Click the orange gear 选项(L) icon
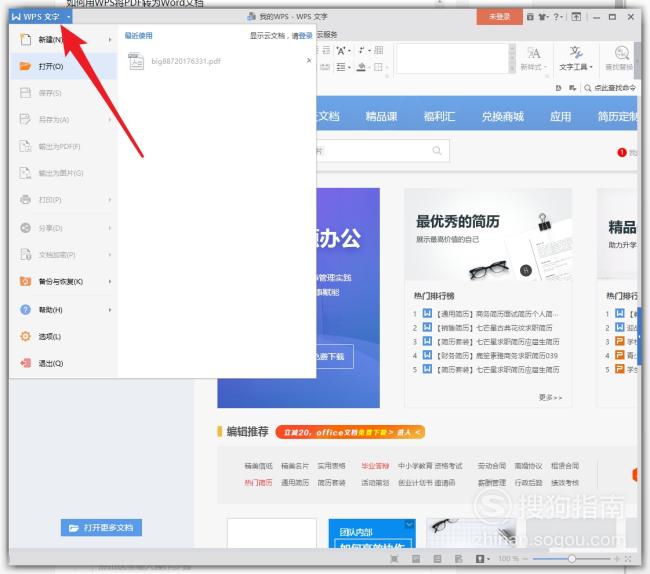This screenshot has width=650, height=574. coord(25,336)
